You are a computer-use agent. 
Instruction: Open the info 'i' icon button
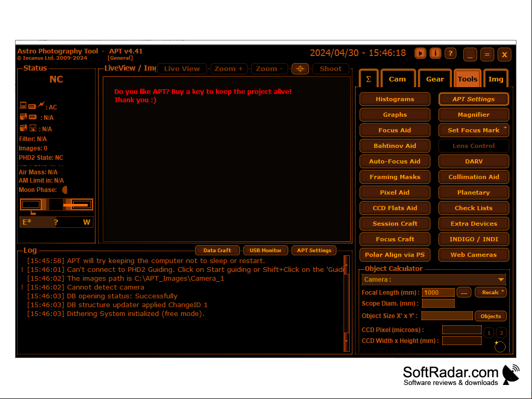tap(435, 53)
